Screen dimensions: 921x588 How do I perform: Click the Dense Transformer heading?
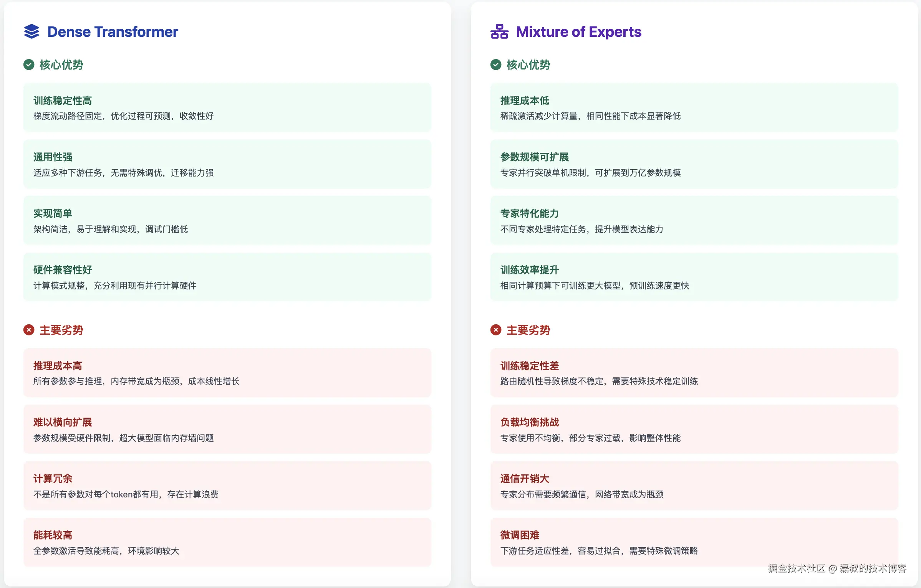[x=113, y=31]
